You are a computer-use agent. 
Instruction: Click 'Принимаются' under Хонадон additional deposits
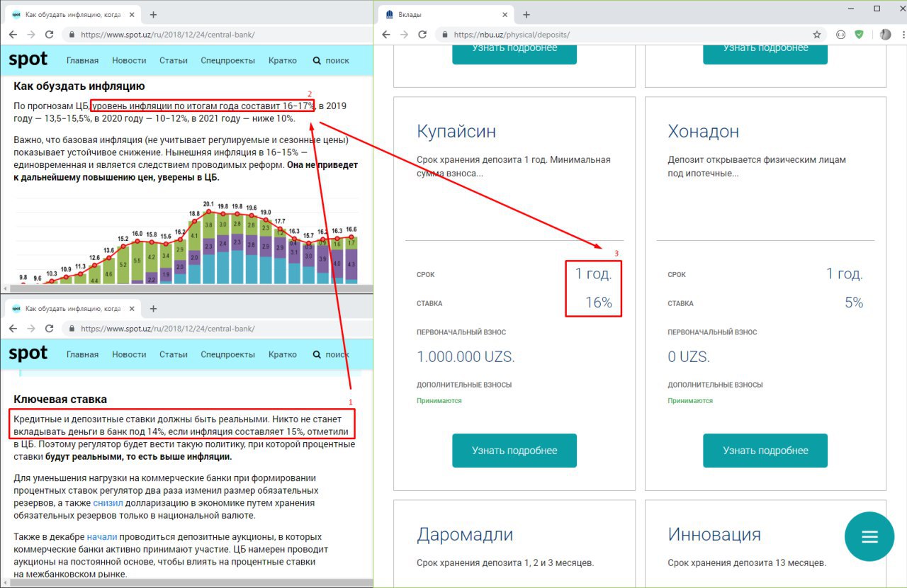(x=690, y=401)
